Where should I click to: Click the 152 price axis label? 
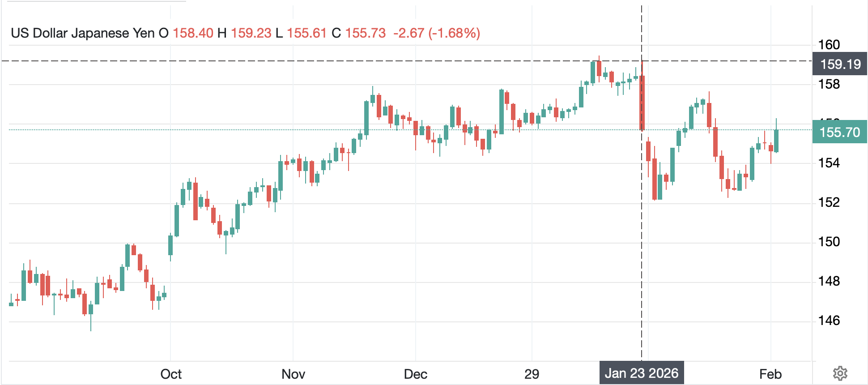click(829, 202)
